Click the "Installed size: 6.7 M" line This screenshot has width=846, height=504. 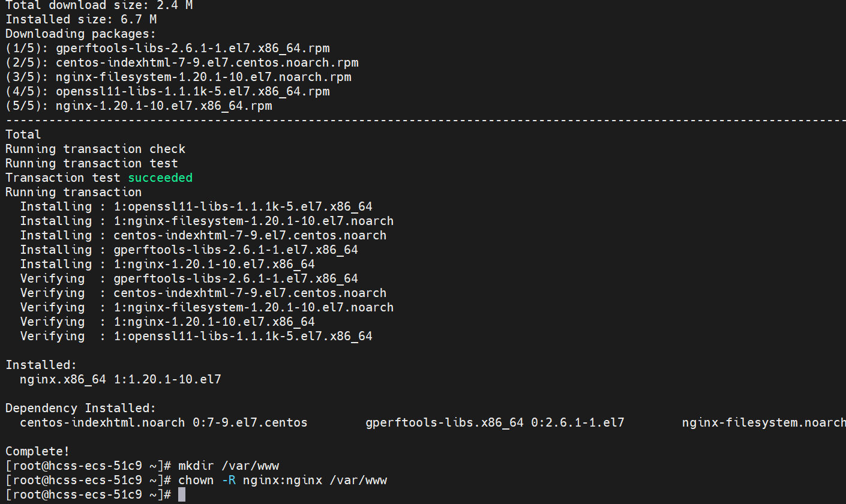(81, 19)
